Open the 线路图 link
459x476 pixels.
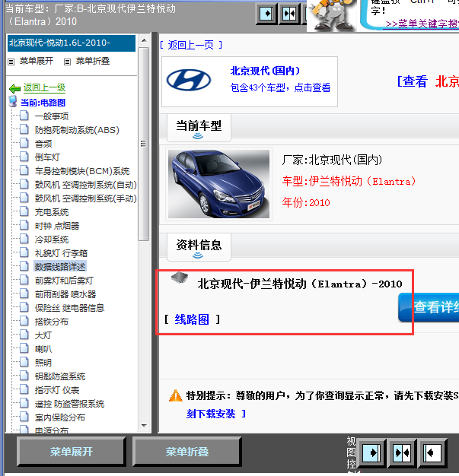point(192,319)
